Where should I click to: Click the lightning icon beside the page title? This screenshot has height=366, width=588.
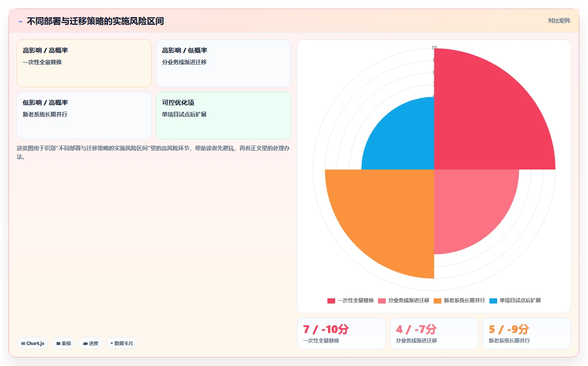click(x=20, y=21)
